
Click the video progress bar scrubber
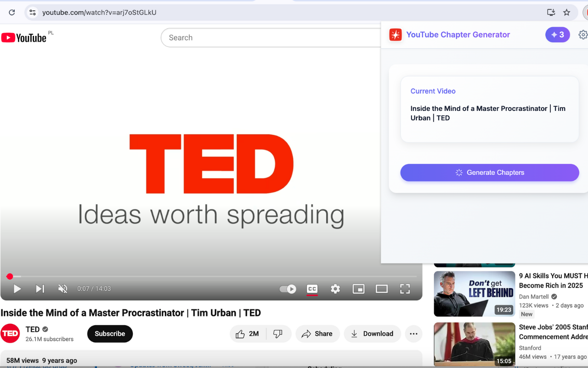tap(10, 276)
